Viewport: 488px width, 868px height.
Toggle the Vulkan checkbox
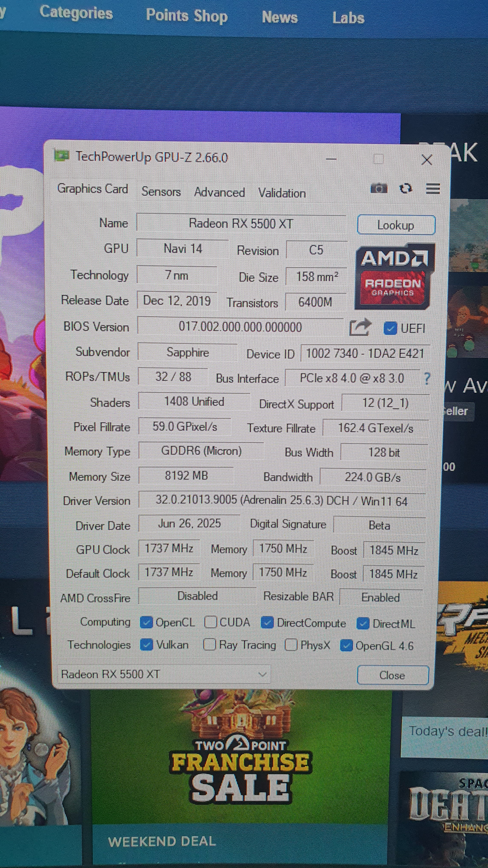click(x=147, y=645)
